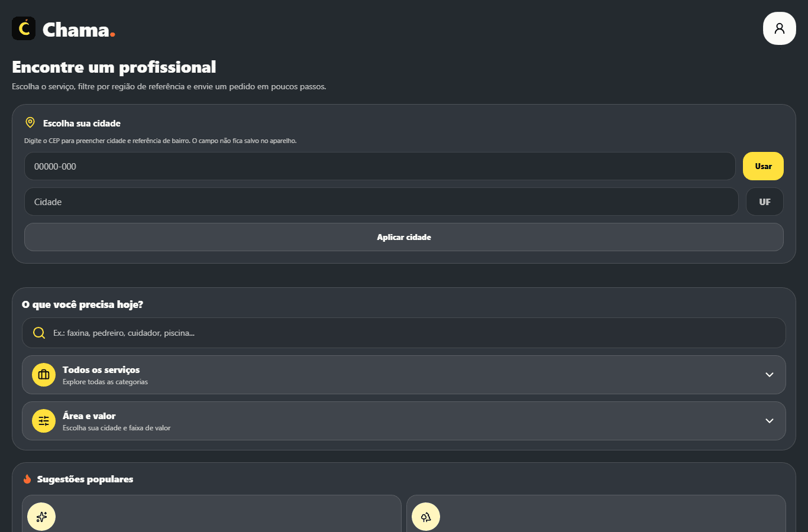Expand the Todos os serviços section
Image resolution: width=808 pixels, height=532 pixels.
[x=404, y=375]
